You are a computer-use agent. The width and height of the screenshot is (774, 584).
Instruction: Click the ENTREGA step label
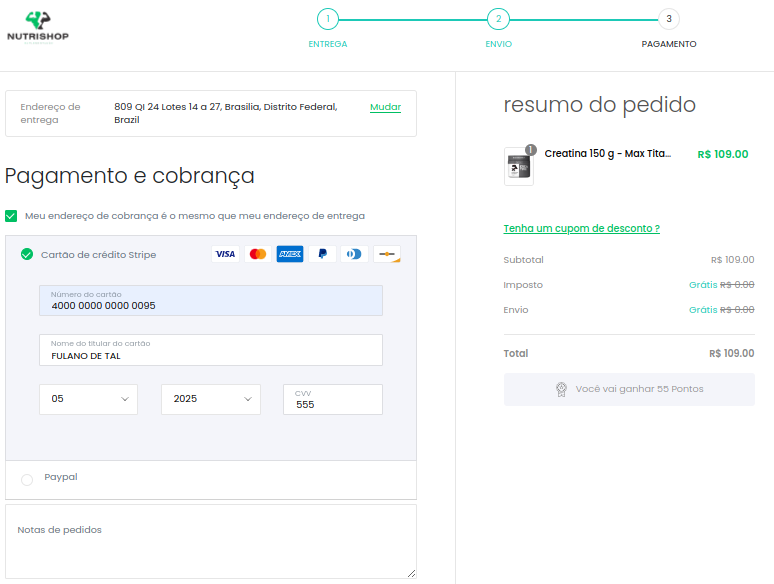click(328, 44)
